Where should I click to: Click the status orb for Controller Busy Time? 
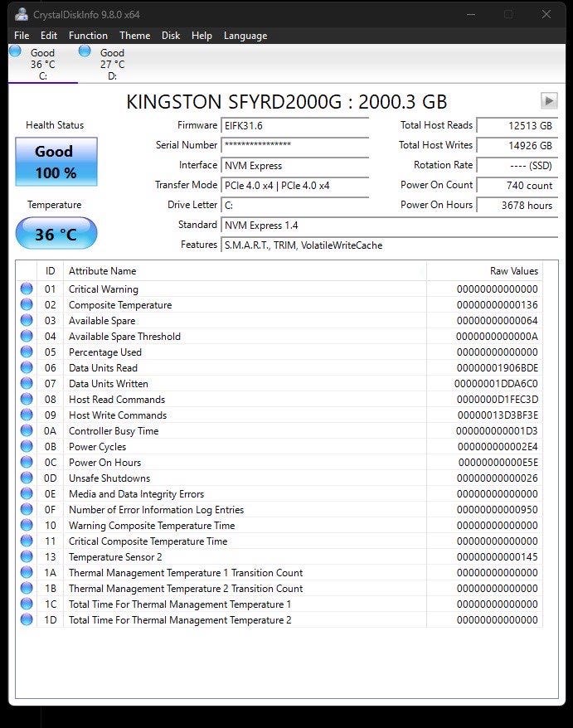pos(27,431)
